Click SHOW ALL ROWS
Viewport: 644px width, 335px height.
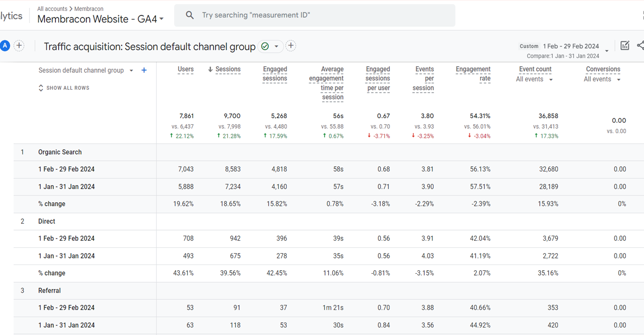tap(64, 88)
